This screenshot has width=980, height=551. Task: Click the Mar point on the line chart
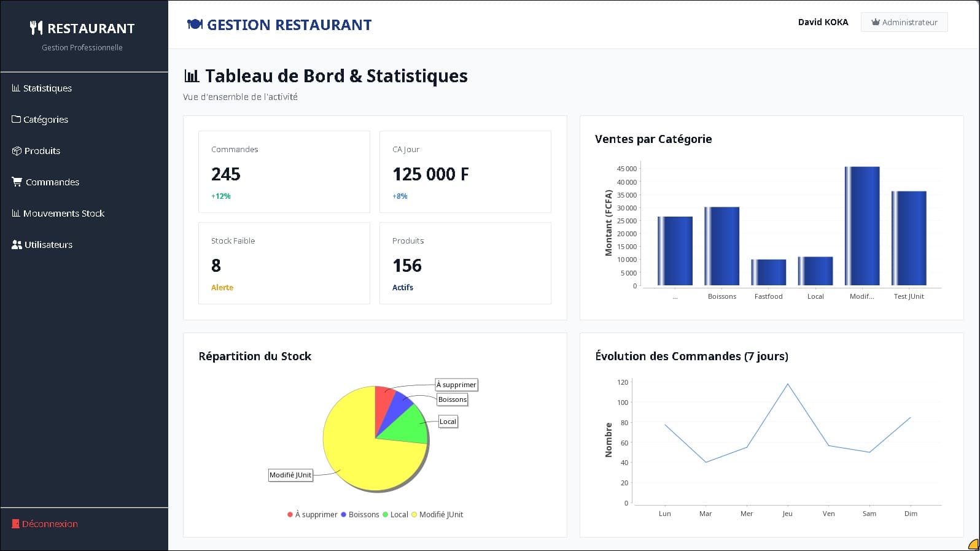click(x=706, y=462)
